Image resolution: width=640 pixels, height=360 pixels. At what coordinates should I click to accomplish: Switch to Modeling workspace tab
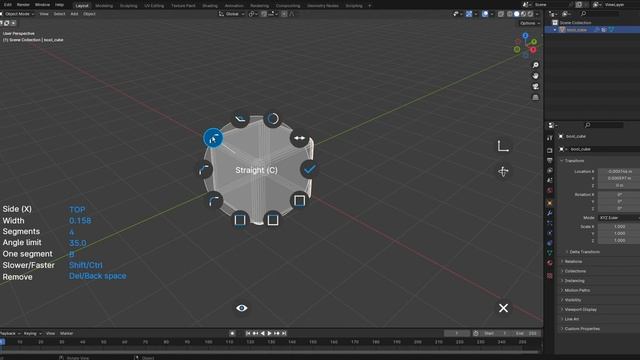point(104,6)
